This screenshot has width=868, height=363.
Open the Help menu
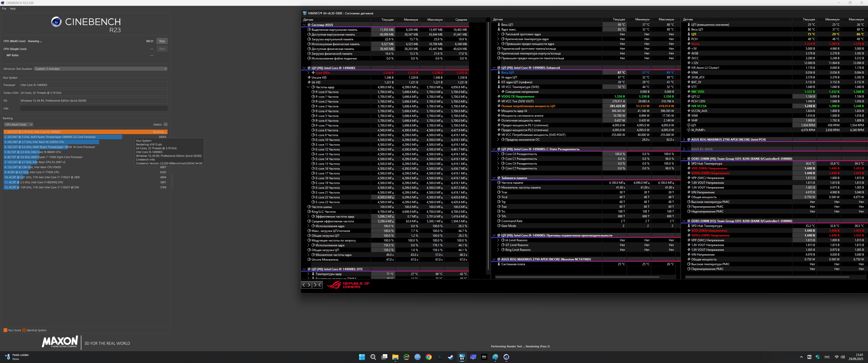click(x=12, y=9)
